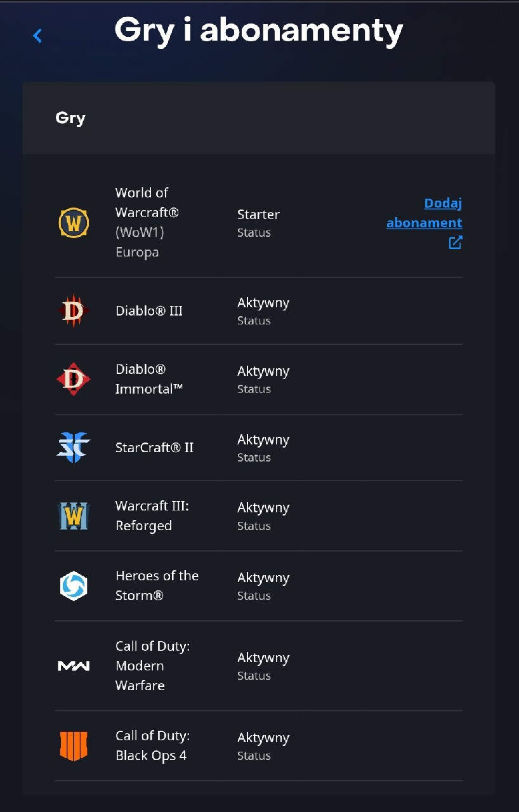
Task: Select the Diablo III game title
Action: (x=149, y=311)
